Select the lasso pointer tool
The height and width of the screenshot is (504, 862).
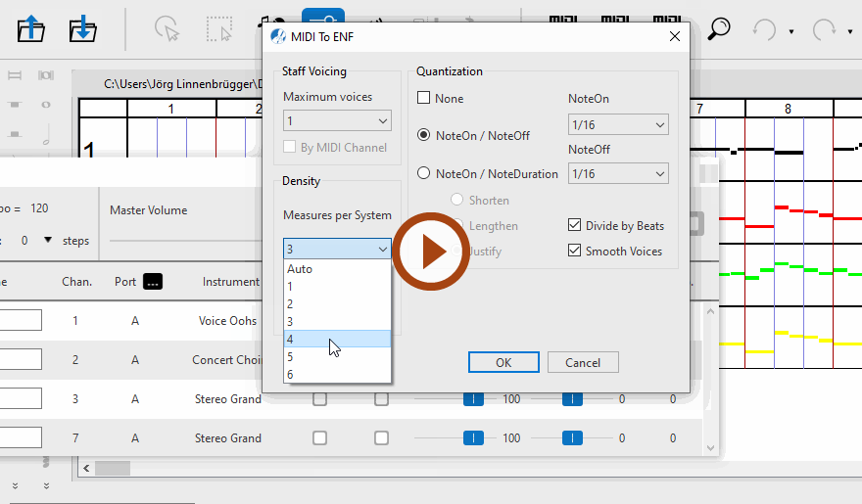(168, 28)
